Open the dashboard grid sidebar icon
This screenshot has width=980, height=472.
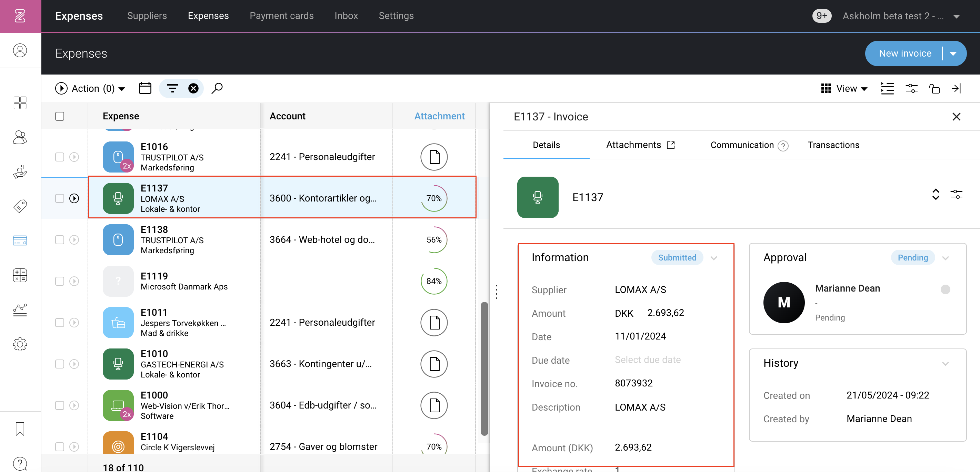[20, 103]
